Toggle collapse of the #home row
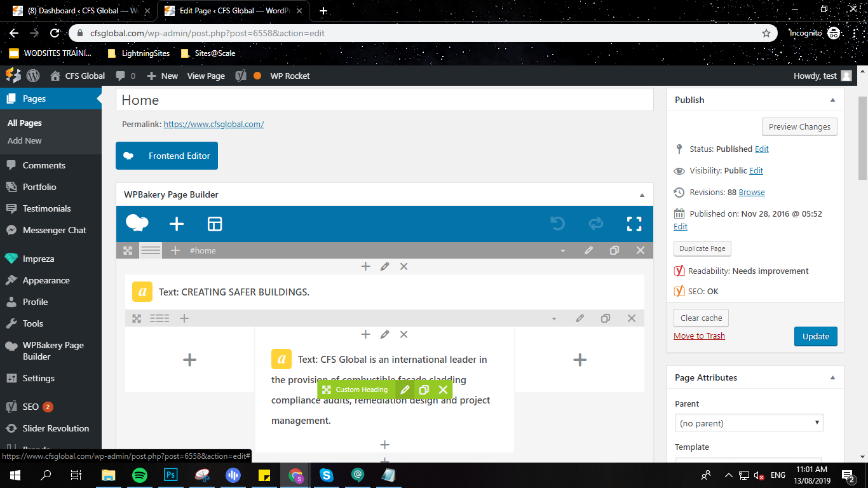 click(x=562, y=251)
